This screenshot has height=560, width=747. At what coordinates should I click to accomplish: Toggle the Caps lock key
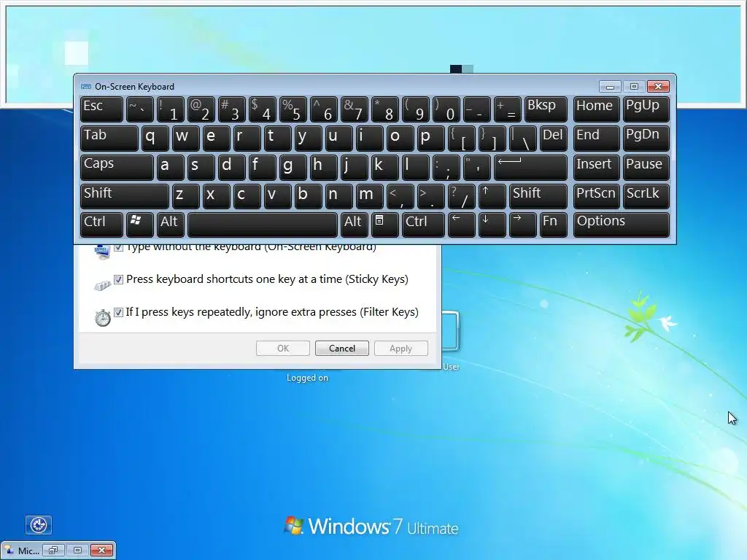[x=117, y=167]
